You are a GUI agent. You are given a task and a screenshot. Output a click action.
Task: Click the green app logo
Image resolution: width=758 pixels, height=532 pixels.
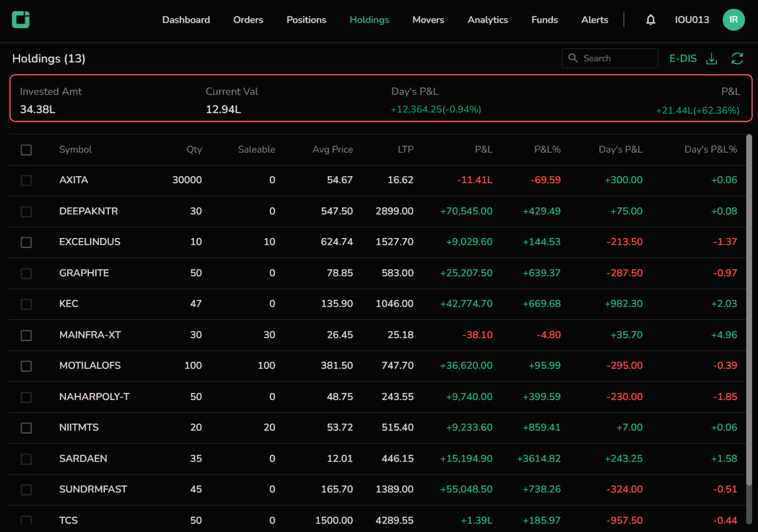(x=20, y=19)
